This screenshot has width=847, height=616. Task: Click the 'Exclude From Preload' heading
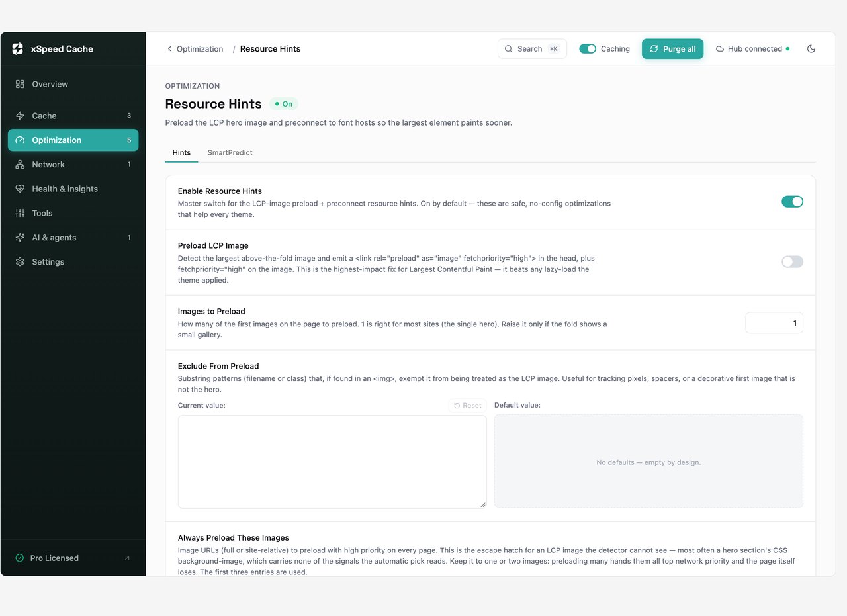click(218, 366)
